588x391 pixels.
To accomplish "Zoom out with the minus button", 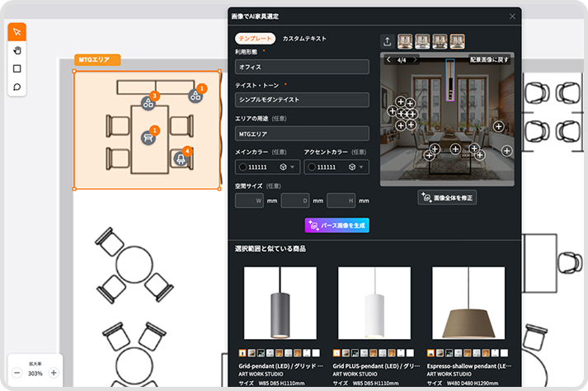I will pos(17,373).
